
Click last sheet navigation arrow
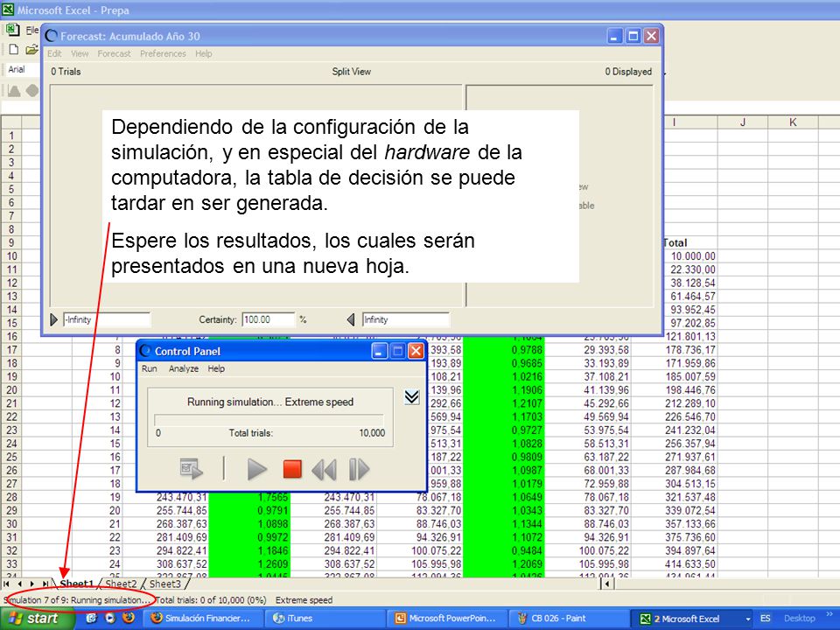coord(45,584)
